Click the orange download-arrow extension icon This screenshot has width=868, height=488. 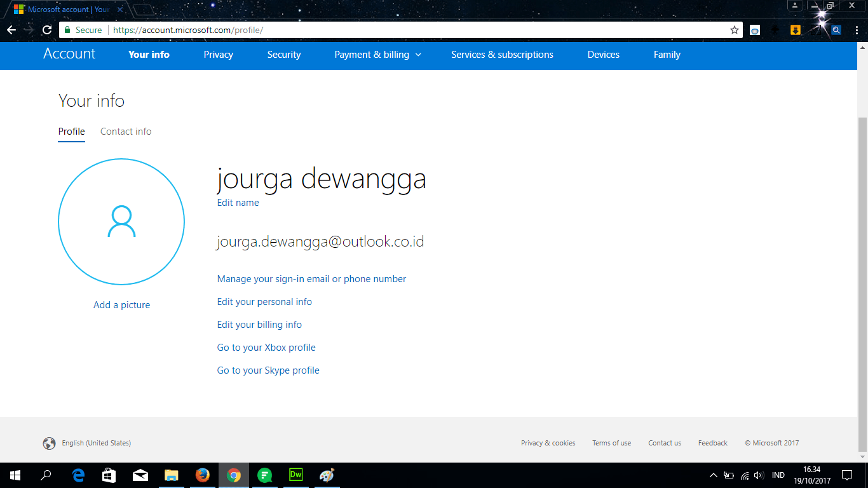pos(795,30)
